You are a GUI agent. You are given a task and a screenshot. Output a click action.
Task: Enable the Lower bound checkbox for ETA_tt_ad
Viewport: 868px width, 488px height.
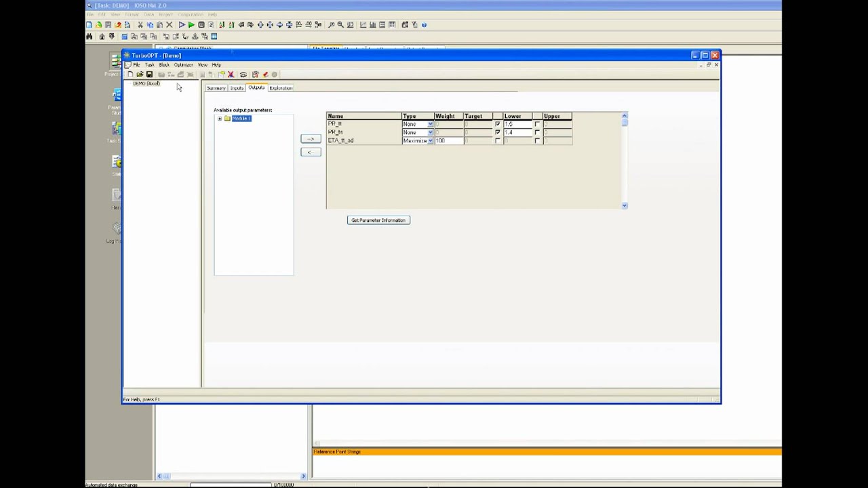(498, 140)
